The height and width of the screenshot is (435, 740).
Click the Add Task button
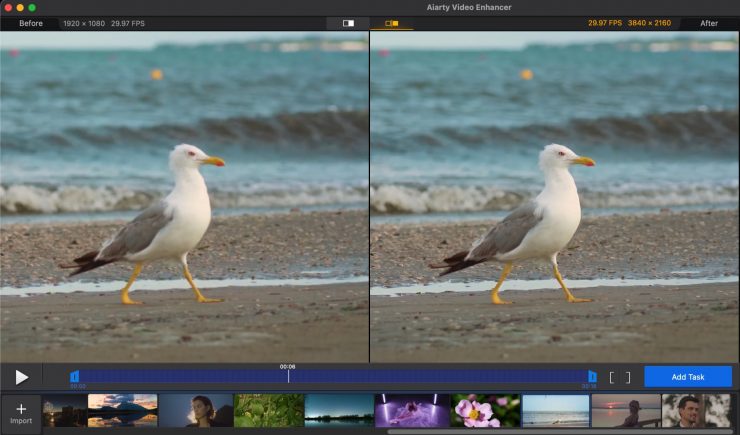(688, 377)
